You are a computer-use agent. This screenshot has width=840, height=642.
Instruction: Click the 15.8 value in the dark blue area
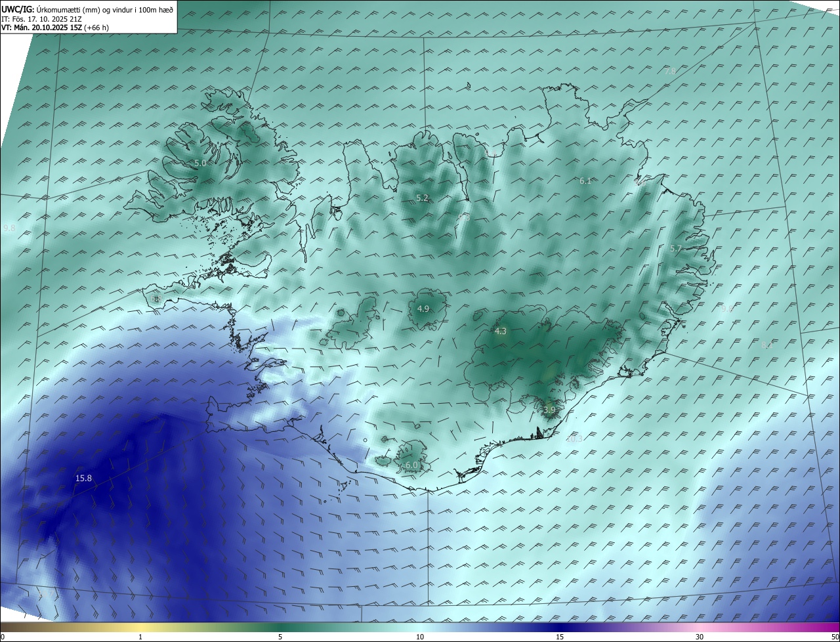[x=83, y=478]
